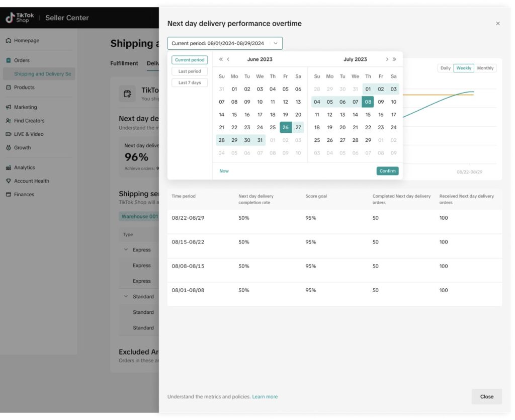Switch chart to Monthly view
The height and width of the screenshot is (420, 515).
point(485,68)
